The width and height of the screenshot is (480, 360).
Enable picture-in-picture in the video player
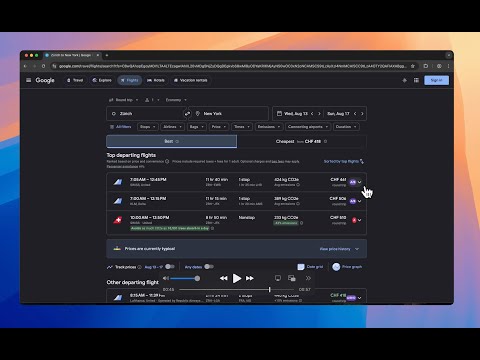click(292, 278)
